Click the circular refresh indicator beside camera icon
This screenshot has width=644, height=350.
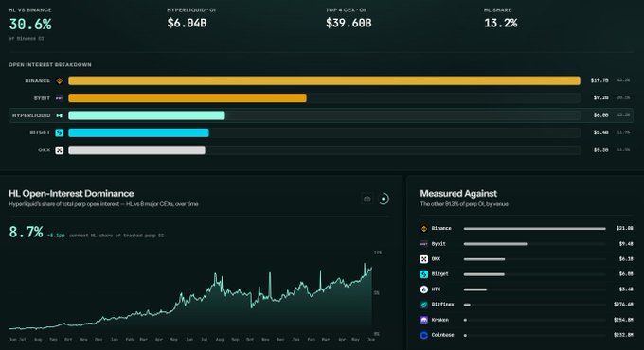(x=384, y=199)
